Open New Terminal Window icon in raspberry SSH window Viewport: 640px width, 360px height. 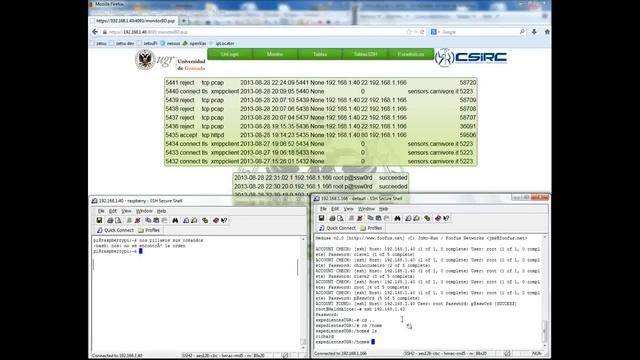click(186, 220)
